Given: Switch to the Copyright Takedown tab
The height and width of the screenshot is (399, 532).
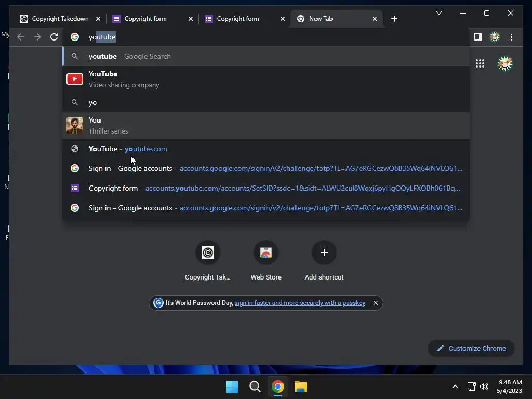Looking at the screenshot, I should coord(59,19).
